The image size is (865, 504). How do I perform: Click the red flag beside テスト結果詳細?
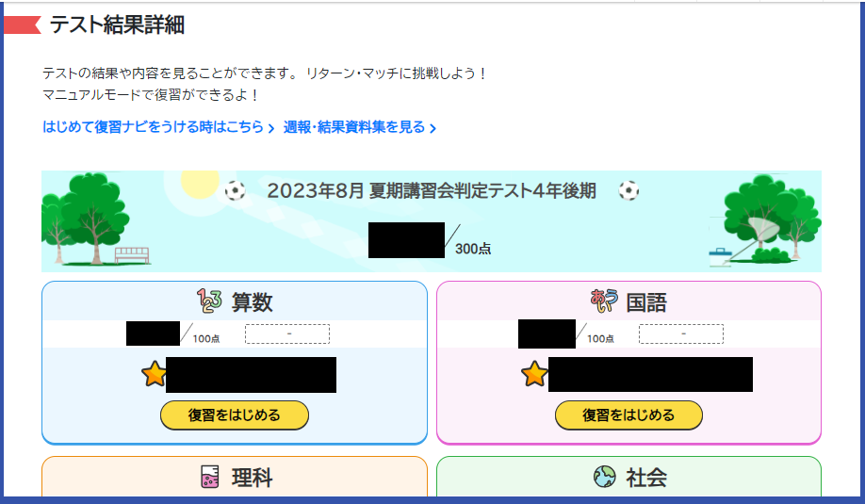click(x=23, y=25)
